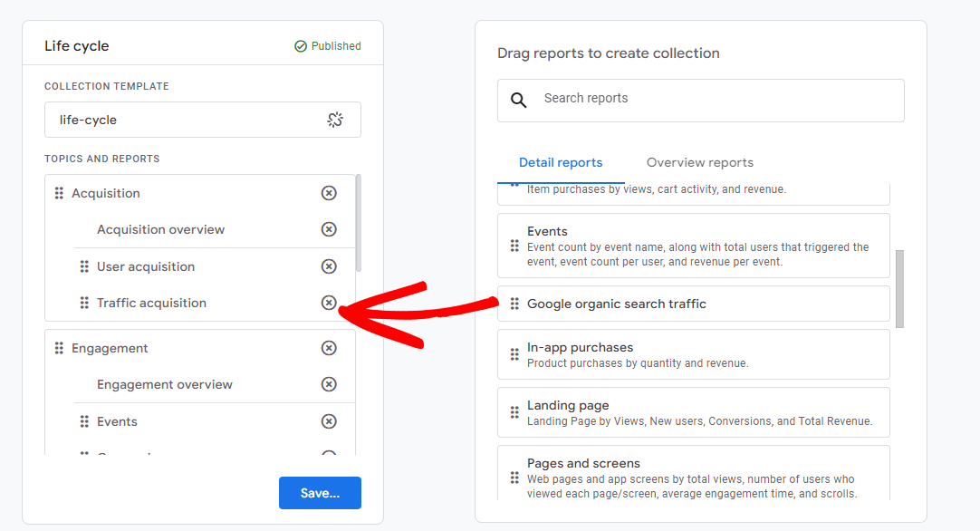Click the Published status badge
The image size is (980, 531).
pyautogui.click(x=327, y=45)
